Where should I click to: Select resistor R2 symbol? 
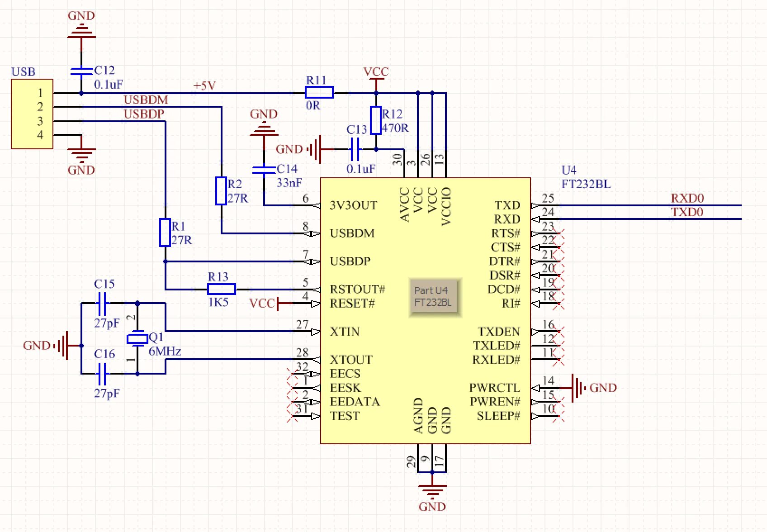221,190
